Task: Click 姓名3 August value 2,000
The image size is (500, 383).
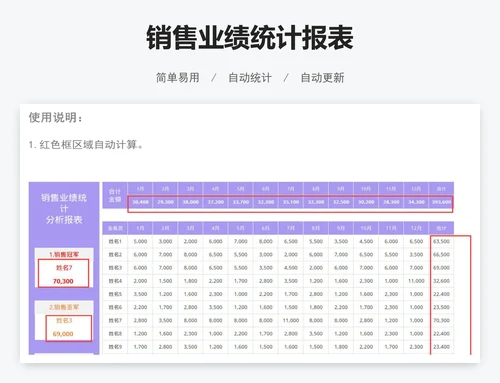Action: click(316, 268)
